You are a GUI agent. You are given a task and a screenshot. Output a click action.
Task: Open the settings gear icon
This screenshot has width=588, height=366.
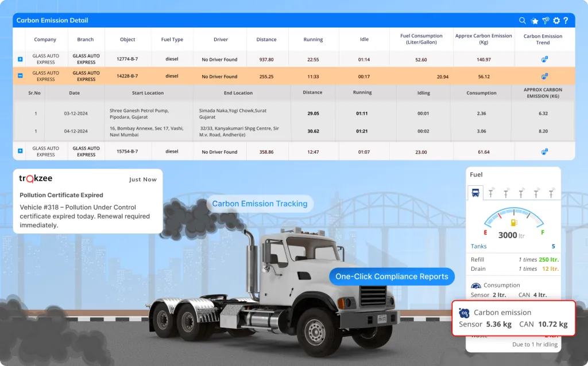coord(556,21)
